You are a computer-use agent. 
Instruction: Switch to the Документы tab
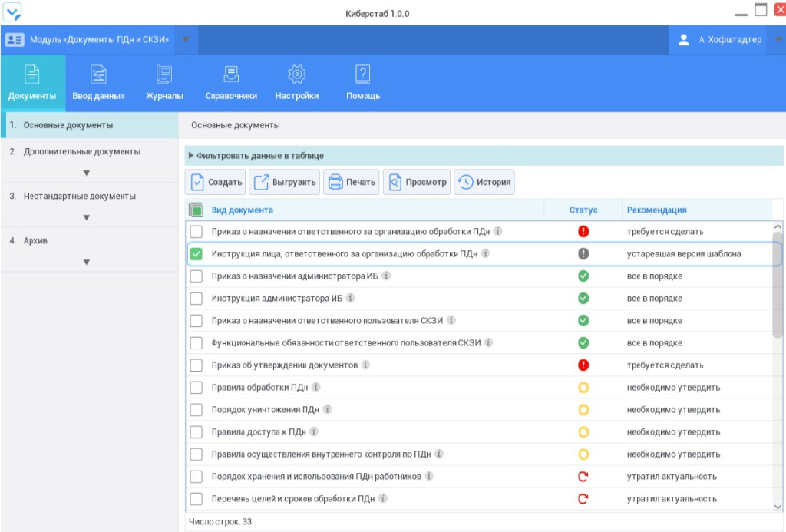[x=31, y=74]
